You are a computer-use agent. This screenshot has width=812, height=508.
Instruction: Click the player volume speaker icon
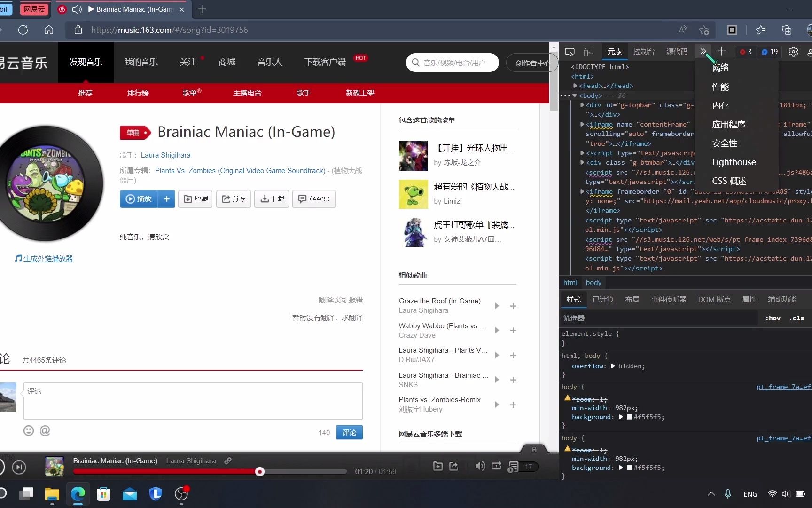[x=480, y=466]
